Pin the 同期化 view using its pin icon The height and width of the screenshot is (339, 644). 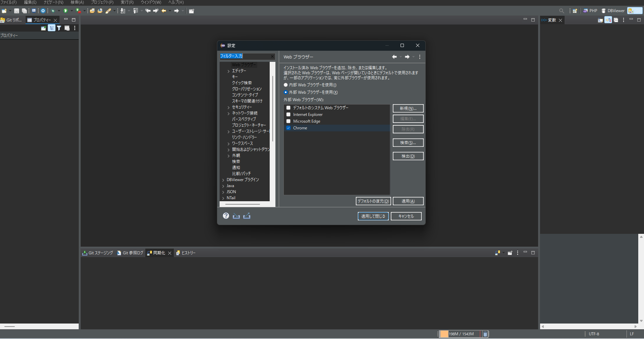(510, 253)
